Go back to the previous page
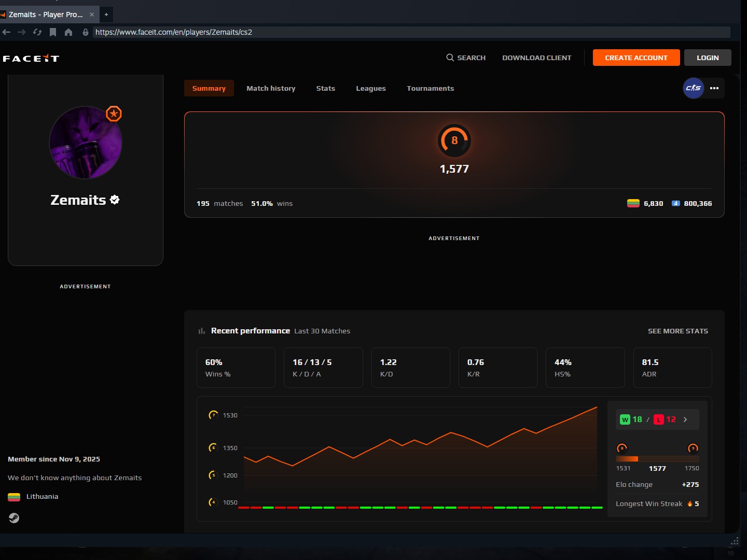 (6, 32)
